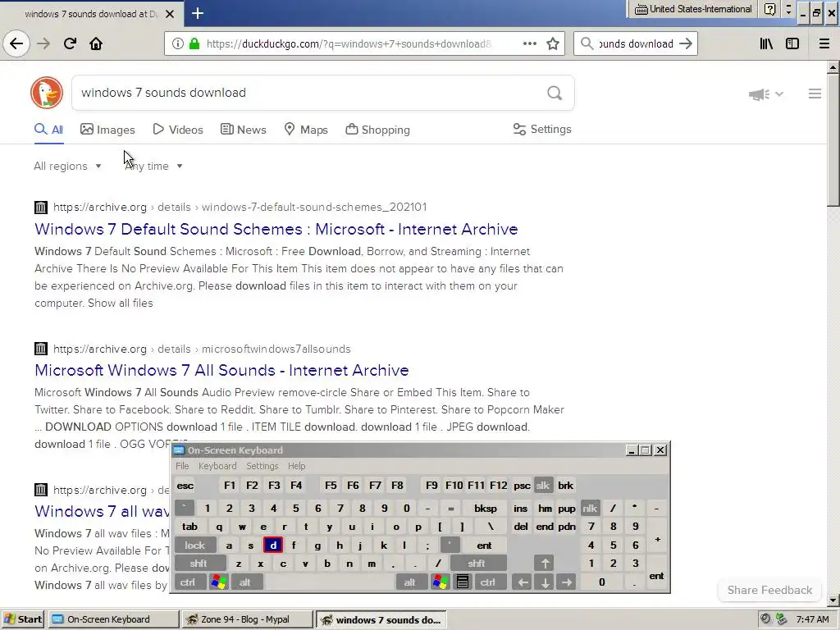840x630 pixels.
Task: Open Windows 7 all wav result link
Action: click(x=102, y=511)
